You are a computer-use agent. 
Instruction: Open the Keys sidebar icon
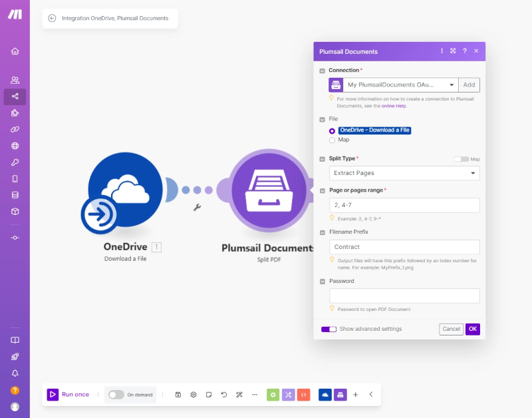click(x=15, y=162)
